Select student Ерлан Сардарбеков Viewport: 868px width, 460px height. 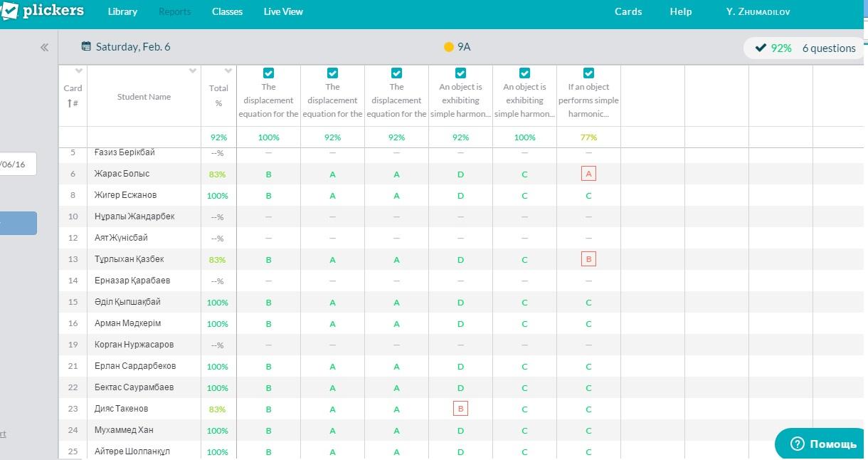pos(135,366)
